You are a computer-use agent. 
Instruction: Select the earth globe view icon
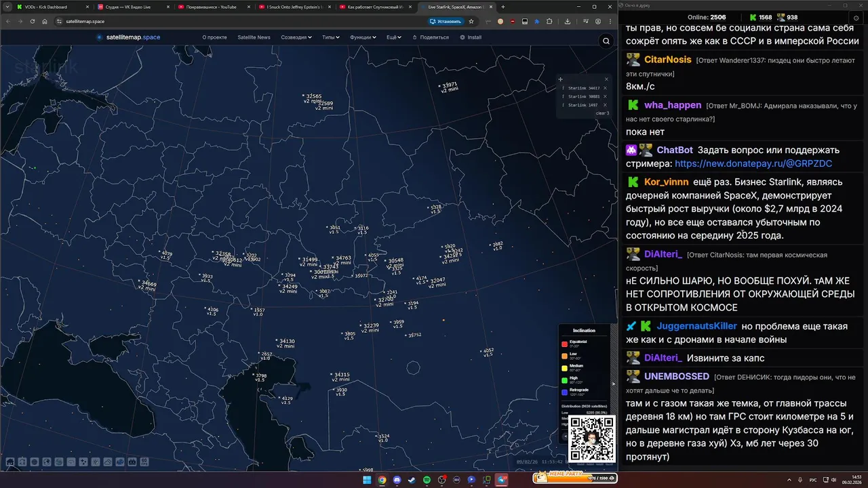(x=47, y=462)
